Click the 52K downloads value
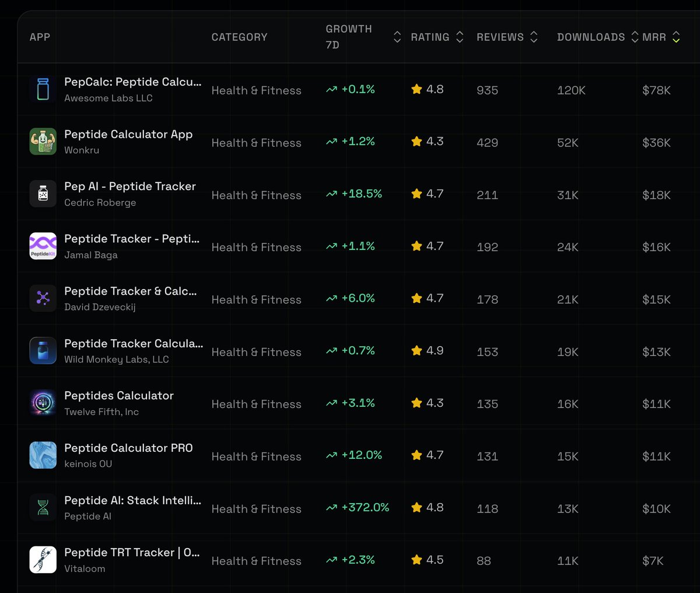The height and width of the screenshot is (593, 700). (x=568, y=142)
